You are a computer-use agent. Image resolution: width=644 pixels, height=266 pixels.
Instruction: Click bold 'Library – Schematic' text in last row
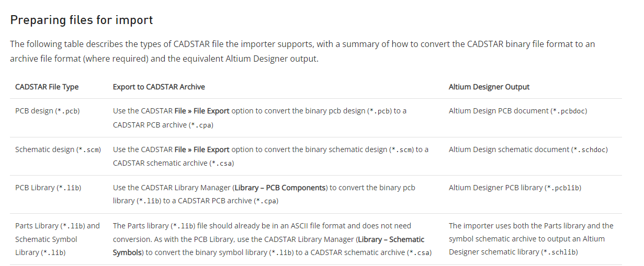[x=391, y=239]
